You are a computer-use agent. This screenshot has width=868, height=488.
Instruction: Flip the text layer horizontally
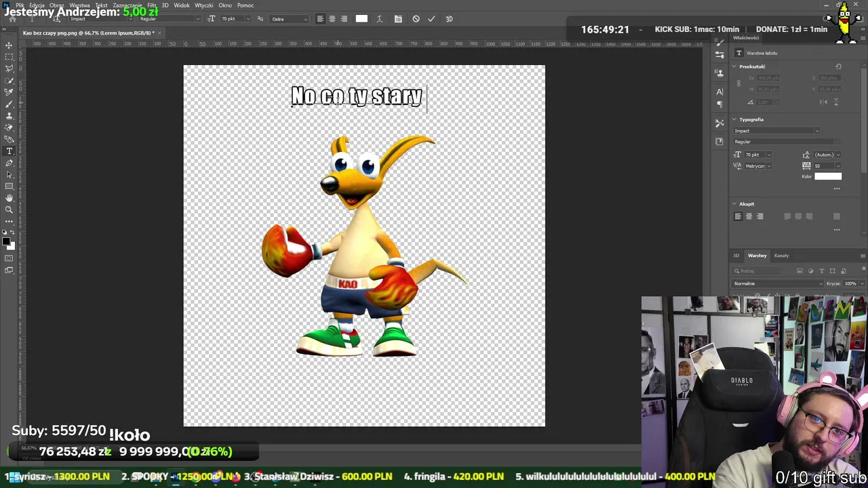(x=824, y=102)
